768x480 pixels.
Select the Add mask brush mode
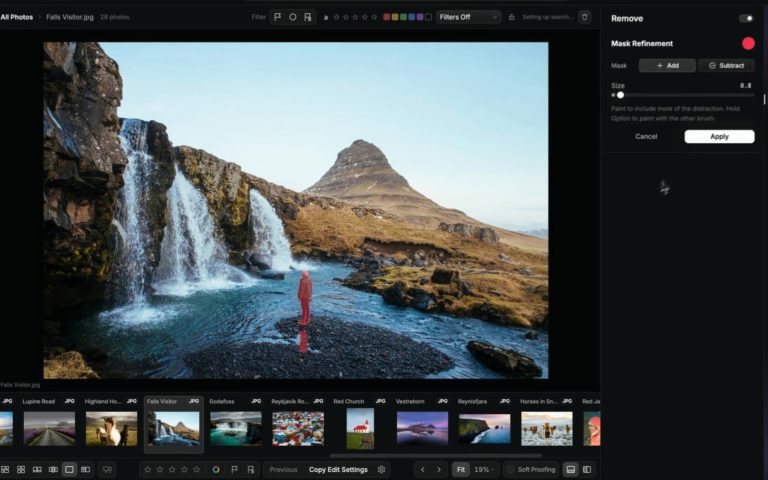pos(667,65)
